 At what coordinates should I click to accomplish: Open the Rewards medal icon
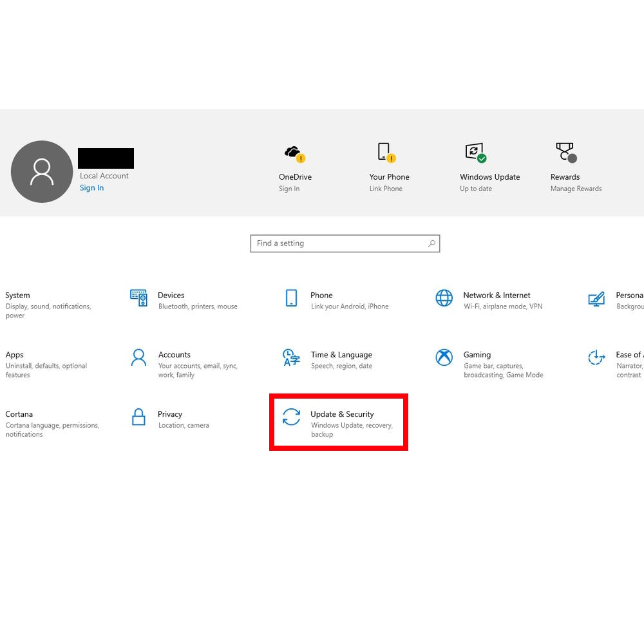[565, 153]
